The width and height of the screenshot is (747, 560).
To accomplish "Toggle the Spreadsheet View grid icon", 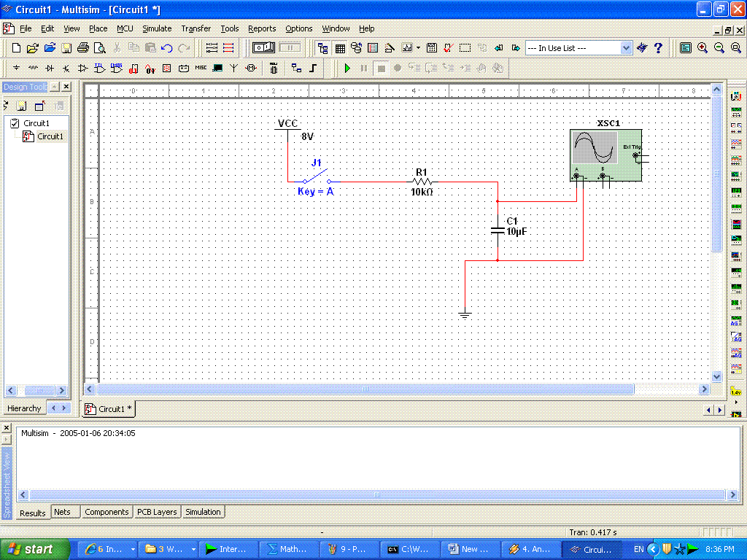I will (340, 47).
